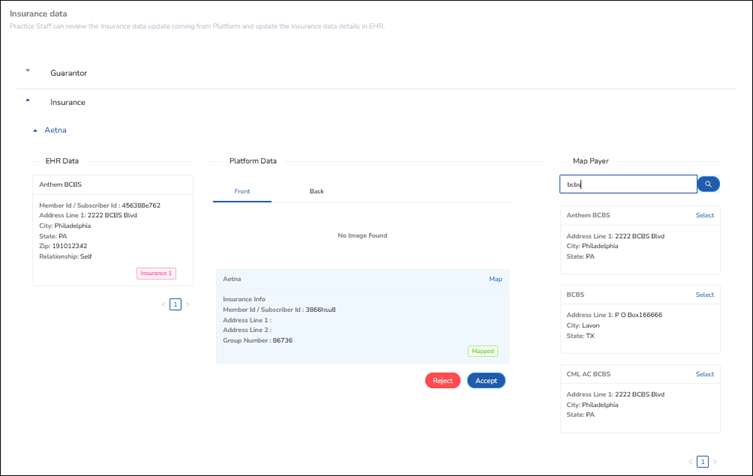Collapse the Aetna insurance entry
753x476 pixels.
coord(35,131)
